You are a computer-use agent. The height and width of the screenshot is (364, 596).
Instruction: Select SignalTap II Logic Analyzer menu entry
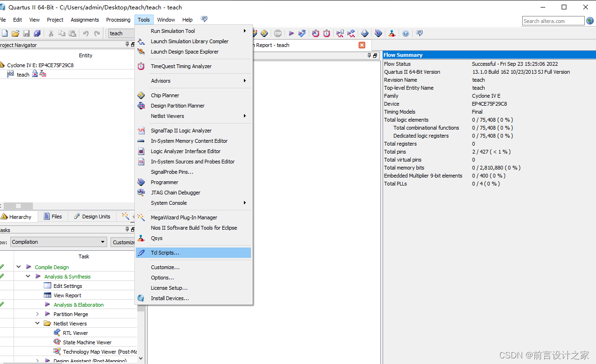coord(194,131)
